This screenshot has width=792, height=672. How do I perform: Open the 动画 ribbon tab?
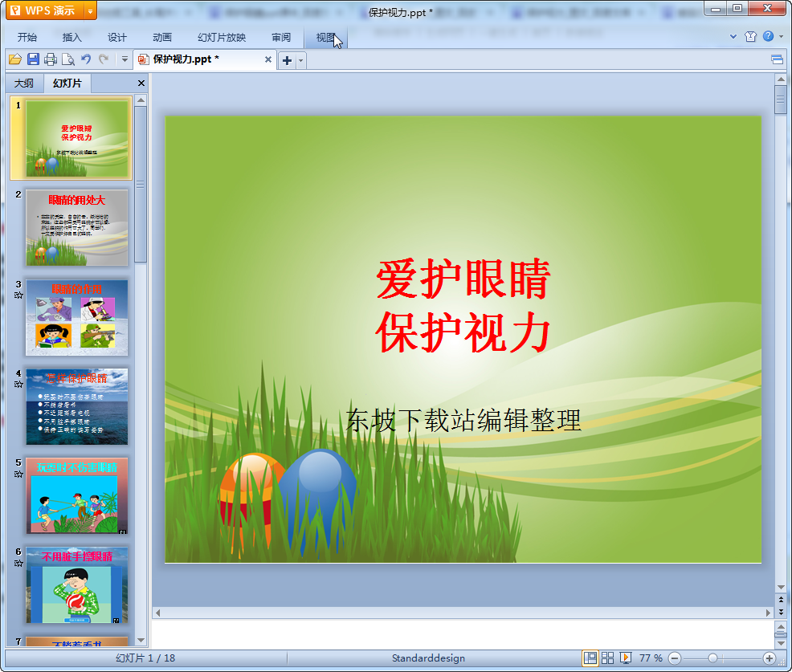162,38
